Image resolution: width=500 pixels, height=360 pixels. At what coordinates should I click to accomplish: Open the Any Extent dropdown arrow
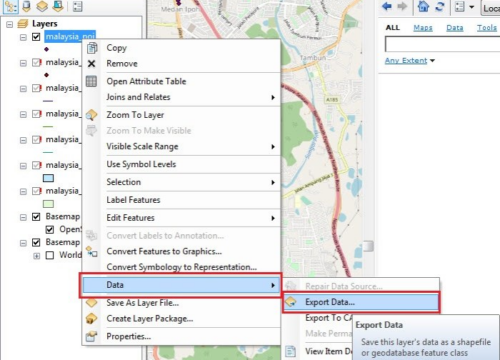432,61
